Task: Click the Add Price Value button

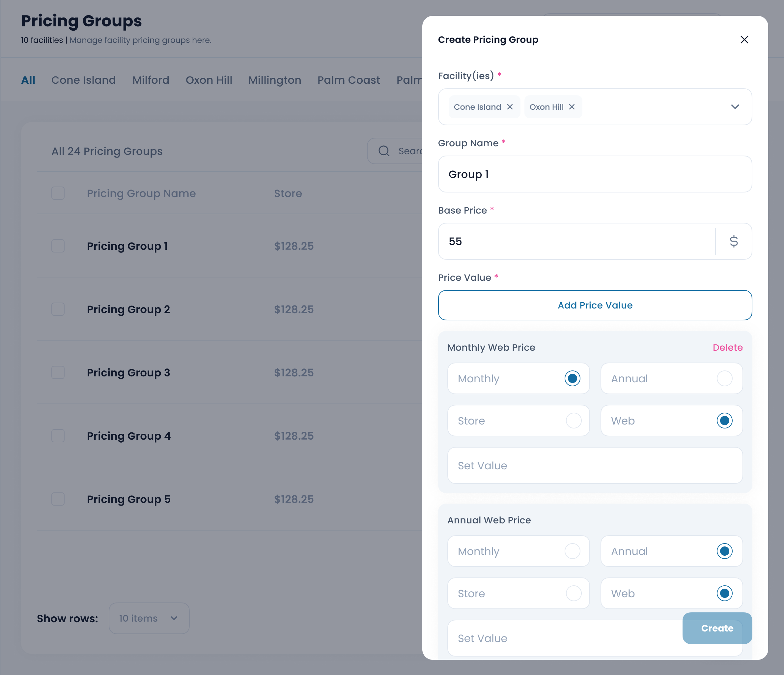Action: pos(595,305)
